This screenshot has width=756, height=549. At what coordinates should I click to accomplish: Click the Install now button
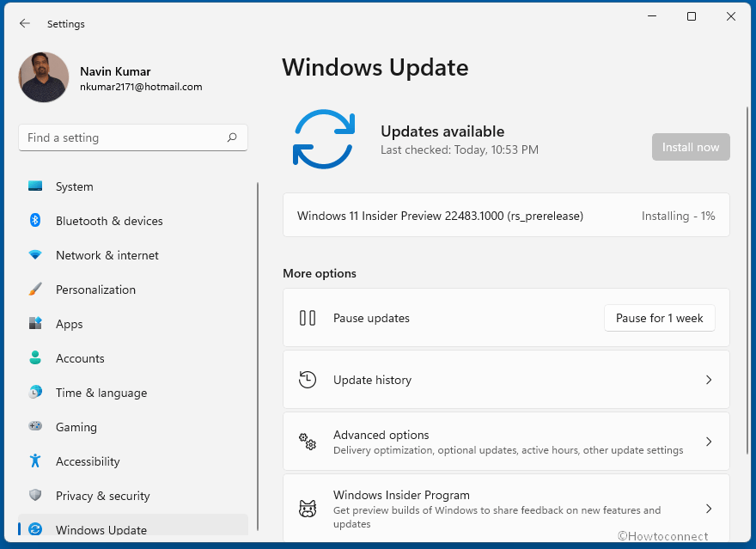click(x=691, y=147)
